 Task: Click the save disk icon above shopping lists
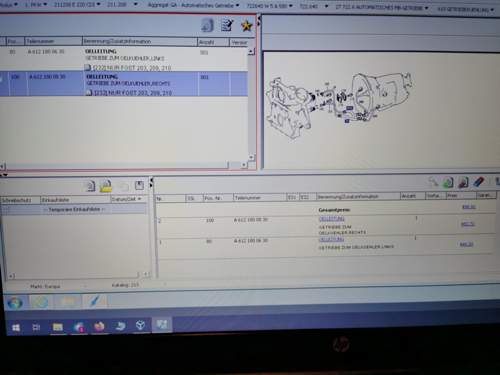139,185
